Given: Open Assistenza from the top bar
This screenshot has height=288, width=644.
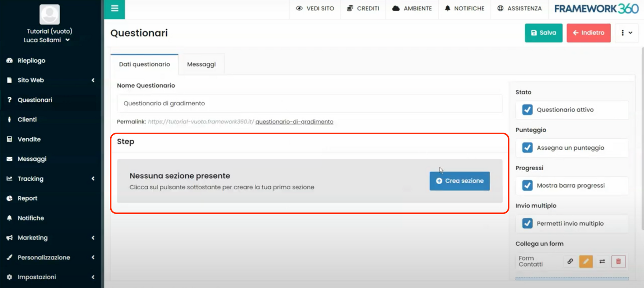Looking at the screenshot, I should 520,8.
